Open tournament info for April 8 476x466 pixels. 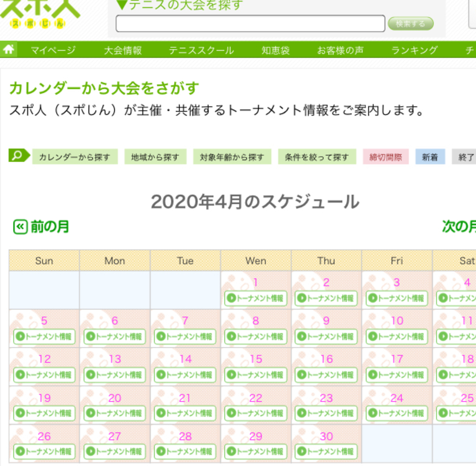(256, 337)
